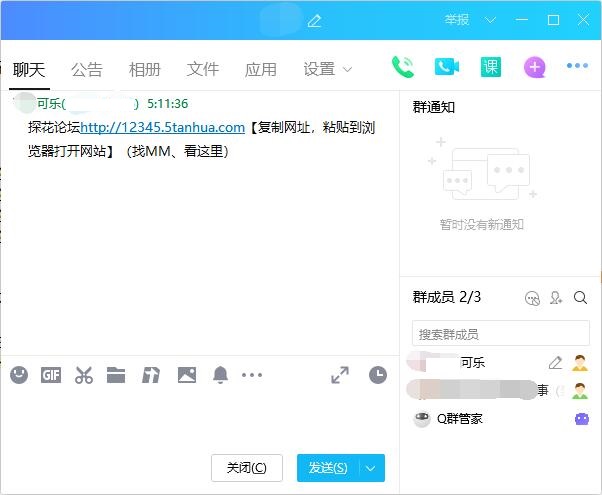This screenshot has height=495, width=602.
Task: Select the scissors screenshot tool
Action: (84, 375)
